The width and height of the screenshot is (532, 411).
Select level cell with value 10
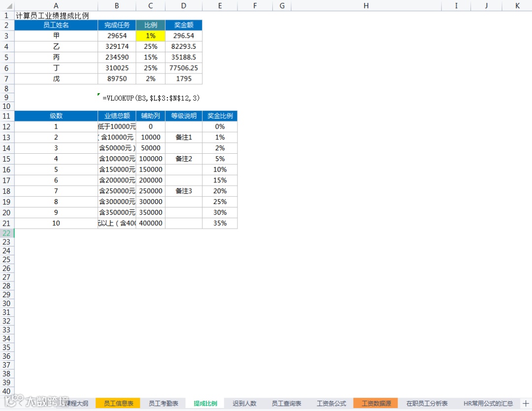tap(56, 223)
